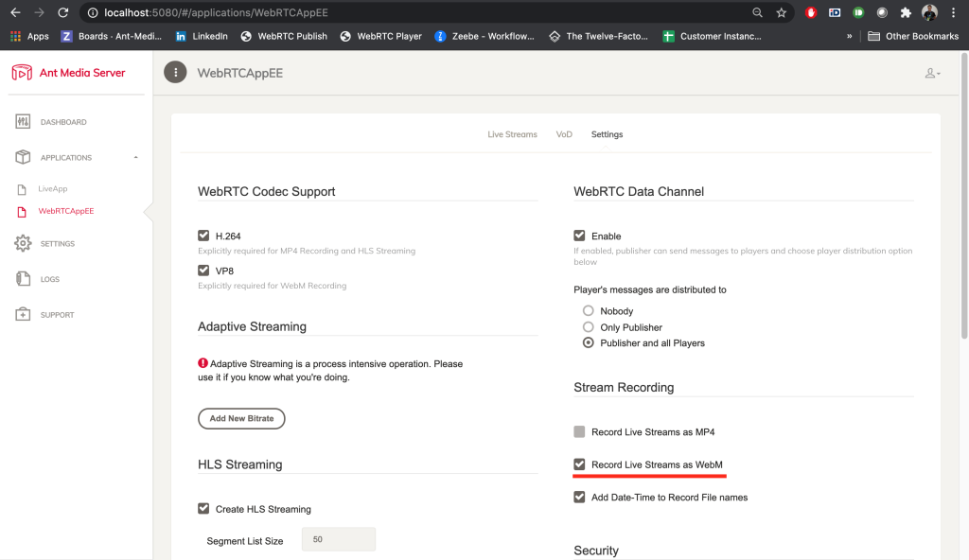Click the zoom magnifier icon in address bar
This screenshot has height=560, width=969.
pyautogui.click(x=757, y=12)
